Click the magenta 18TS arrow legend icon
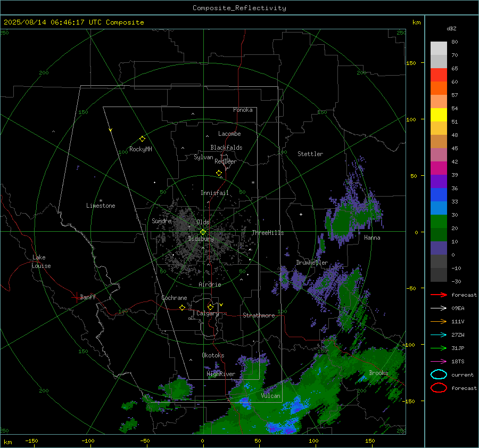Image resolution: width=479 pixels, height=448 pixels. [x=439, y=362]
